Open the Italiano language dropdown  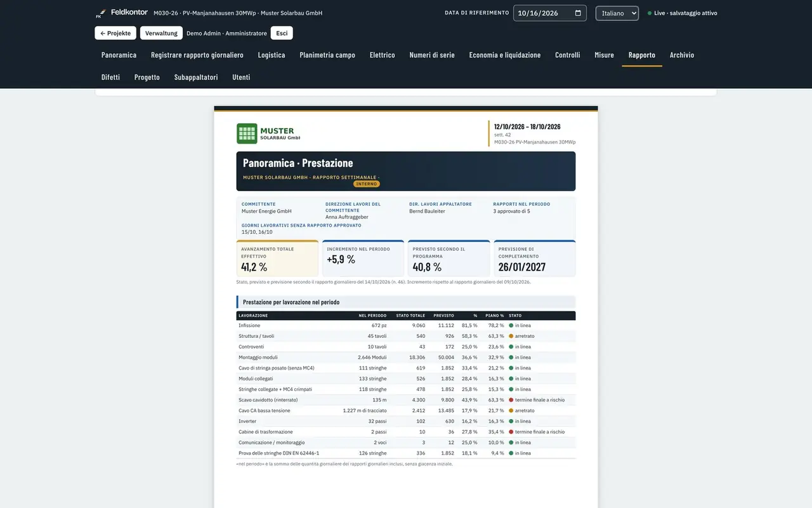pyautogui.click(x=617, y=13)
